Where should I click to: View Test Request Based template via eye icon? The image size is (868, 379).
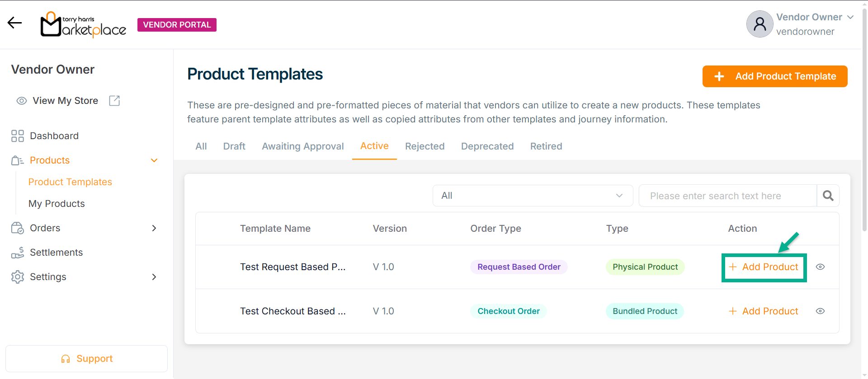tap(820, 267)
